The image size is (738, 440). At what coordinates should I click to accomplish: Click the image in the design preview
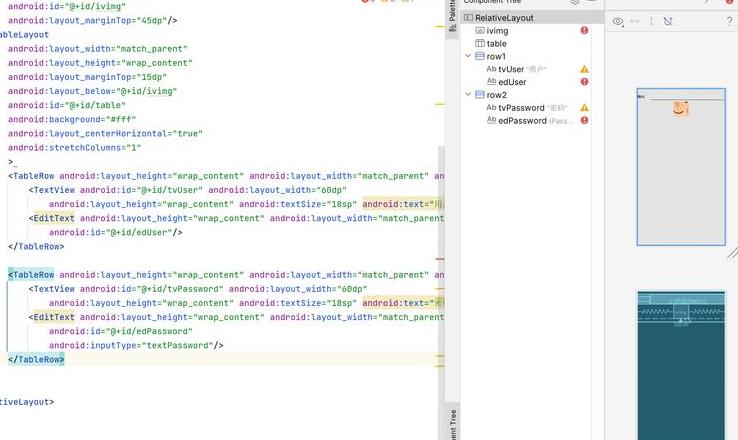pos(680,109)
